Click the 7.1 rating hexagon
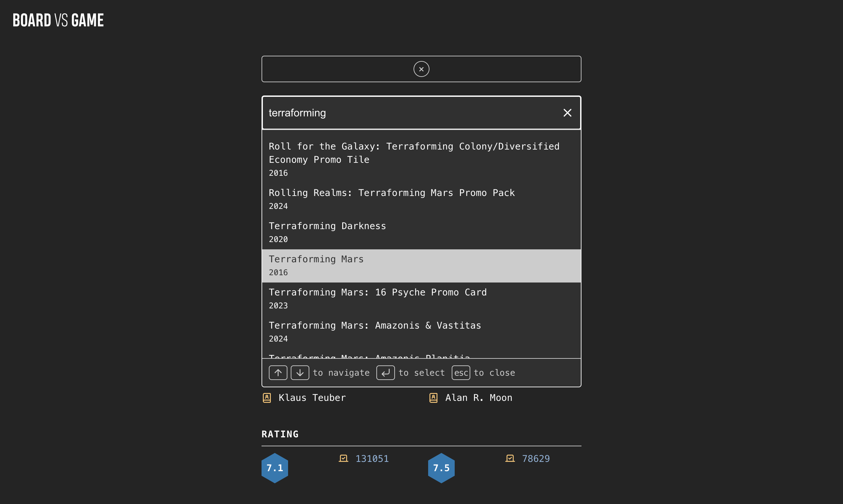 pos(275,468)
